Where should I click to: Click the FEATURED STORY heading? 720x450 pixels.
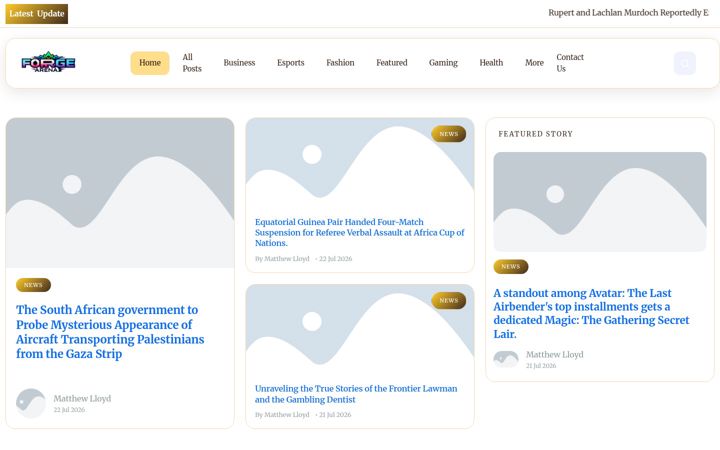(x=535, y=134)
